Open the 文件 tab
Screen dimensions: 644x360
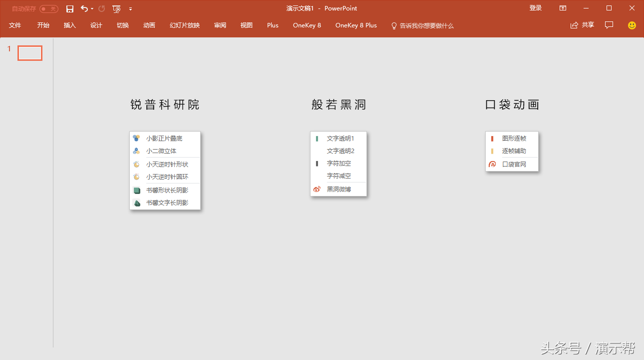tap(15, 25)
